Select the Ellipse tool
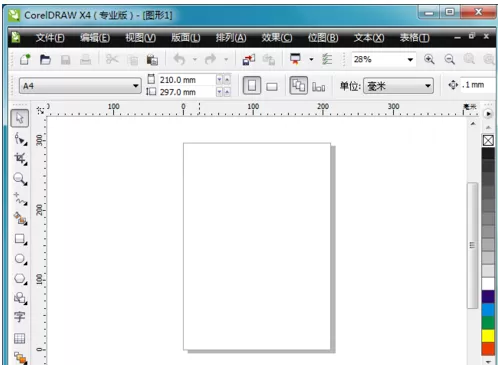This screenshot has height=365, width=498. point(20,259)
